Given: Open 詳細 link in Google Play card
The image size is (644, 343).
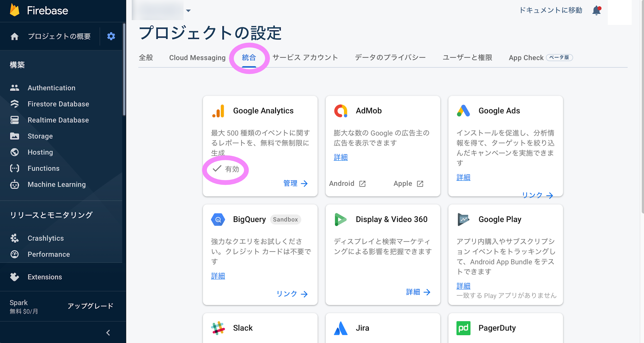Looking at the screenshot, I should click(x=464, y=286).
